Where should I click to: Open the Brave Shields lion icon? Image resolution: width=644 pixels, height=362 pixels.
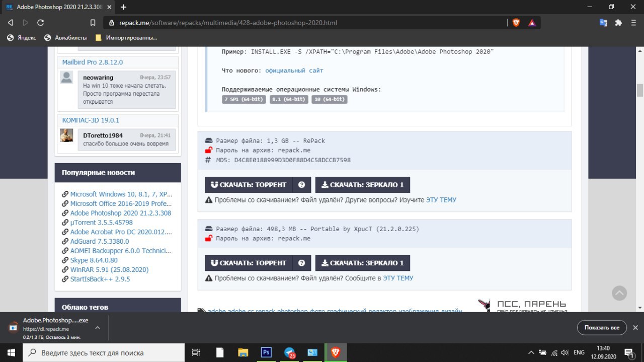point(516,23)
